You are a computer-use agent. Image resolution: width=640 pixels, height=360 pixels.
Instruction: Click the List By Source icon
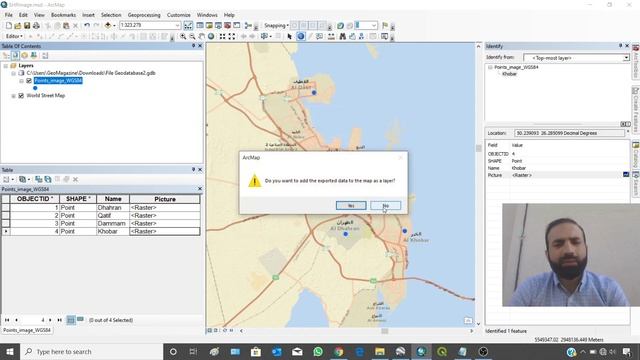click(x=15, y=55)
